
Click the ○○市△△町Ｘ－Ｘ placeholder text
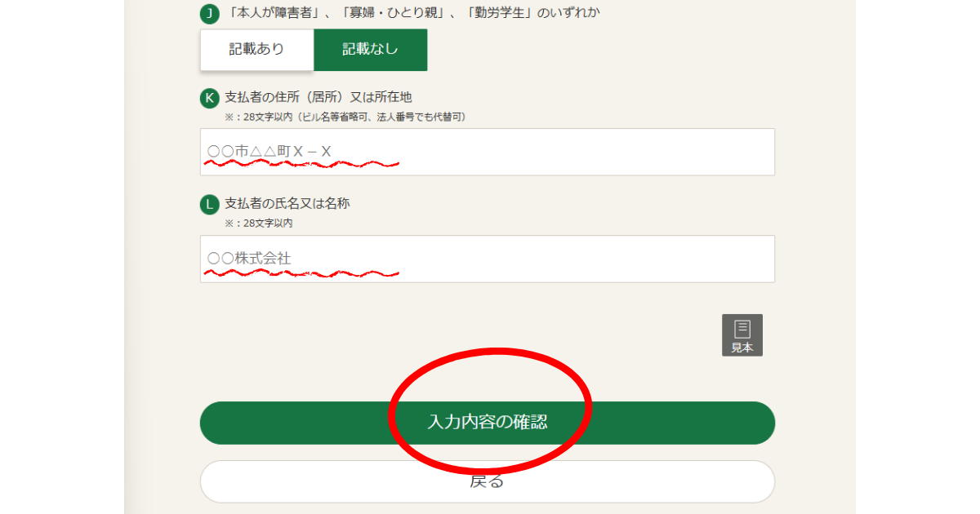coord(269,152)
